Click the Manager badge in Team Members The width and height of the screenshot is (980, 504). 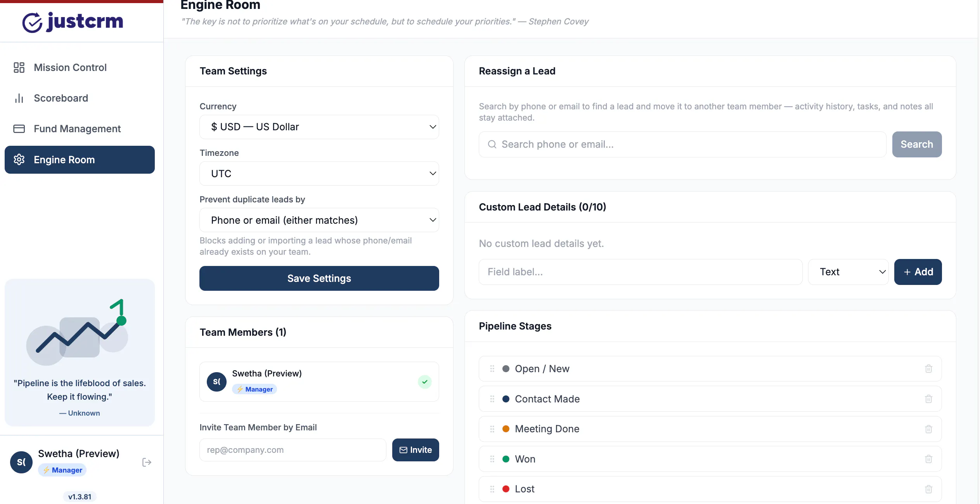click(255, 389)
